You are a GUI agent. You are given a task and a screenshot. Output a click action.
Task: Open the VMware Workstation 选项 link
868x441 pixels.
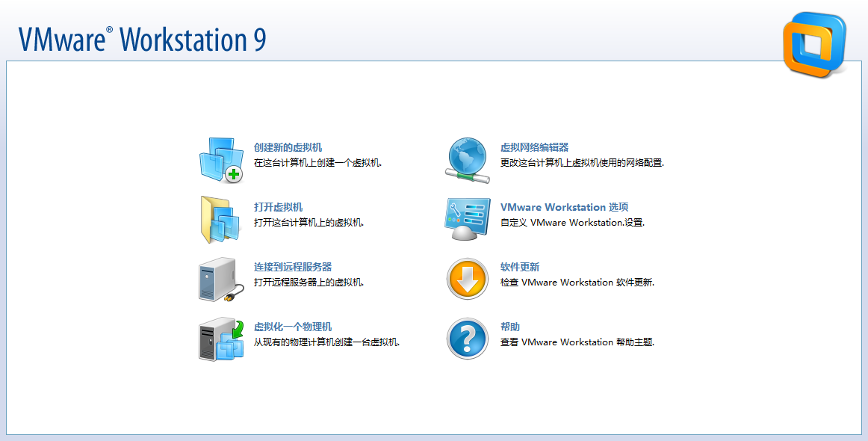[564, 207]
